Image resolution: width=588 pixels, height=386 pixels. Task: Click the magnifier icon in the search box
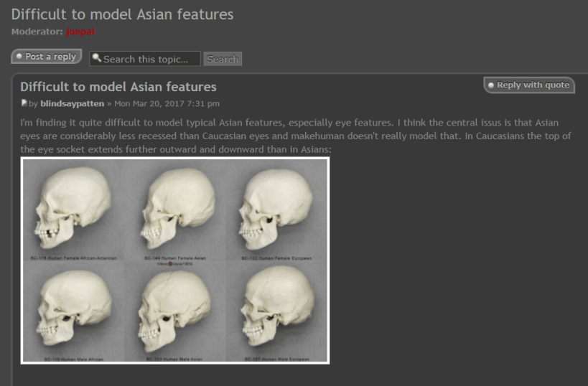click(x=97, y=58)
